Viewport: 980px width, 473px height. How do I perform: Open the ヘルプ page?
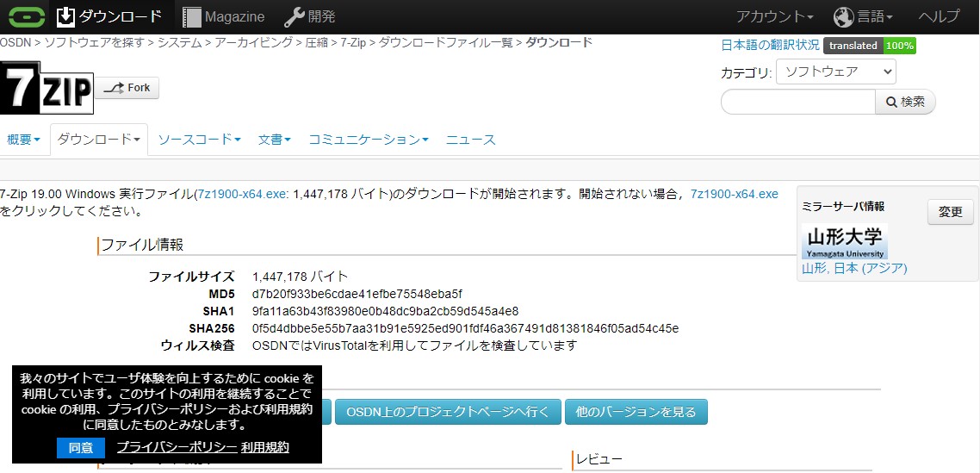(939, 17)
